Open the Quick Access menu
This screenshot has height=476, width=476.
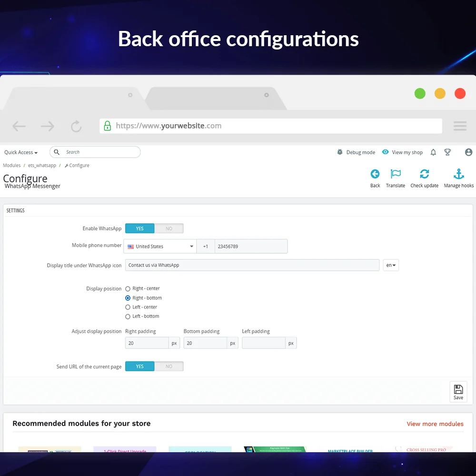pyautogui.click(x=21, y=152)
